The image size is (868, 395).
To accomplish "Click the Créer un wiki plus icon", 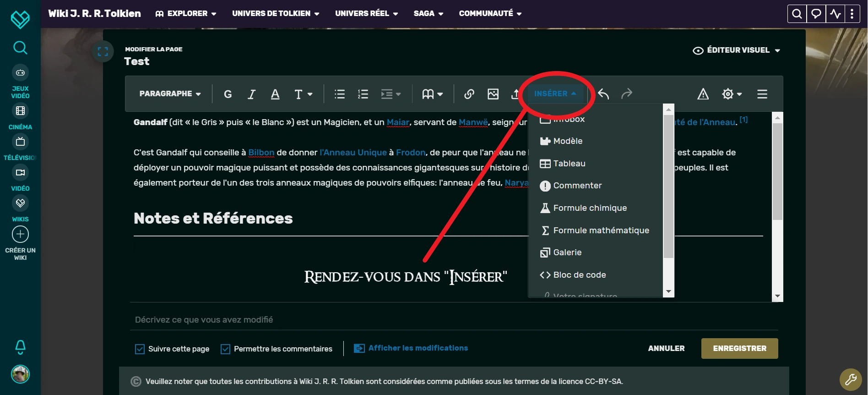I will click(20, 234).
